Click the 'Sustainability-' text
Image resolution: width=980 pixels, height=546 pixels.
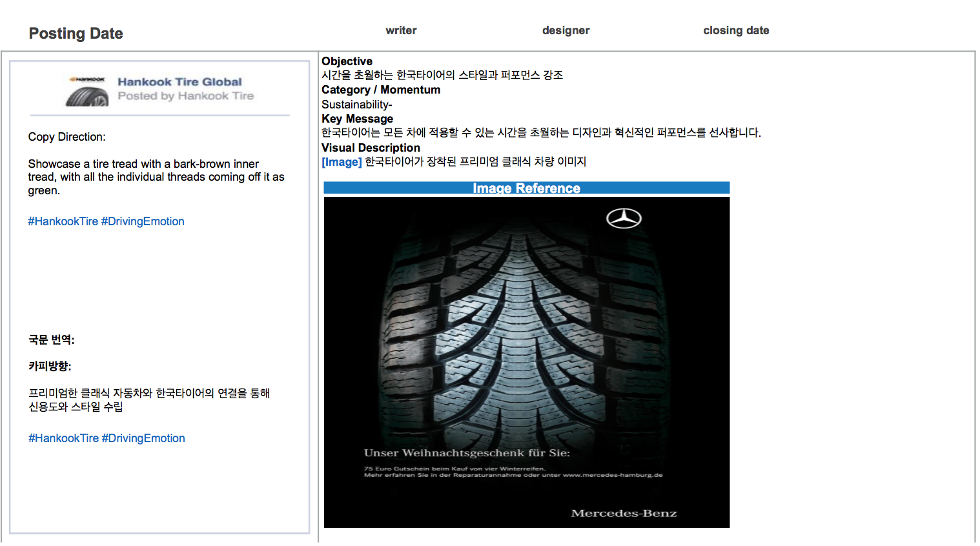[x=357, y=105]
